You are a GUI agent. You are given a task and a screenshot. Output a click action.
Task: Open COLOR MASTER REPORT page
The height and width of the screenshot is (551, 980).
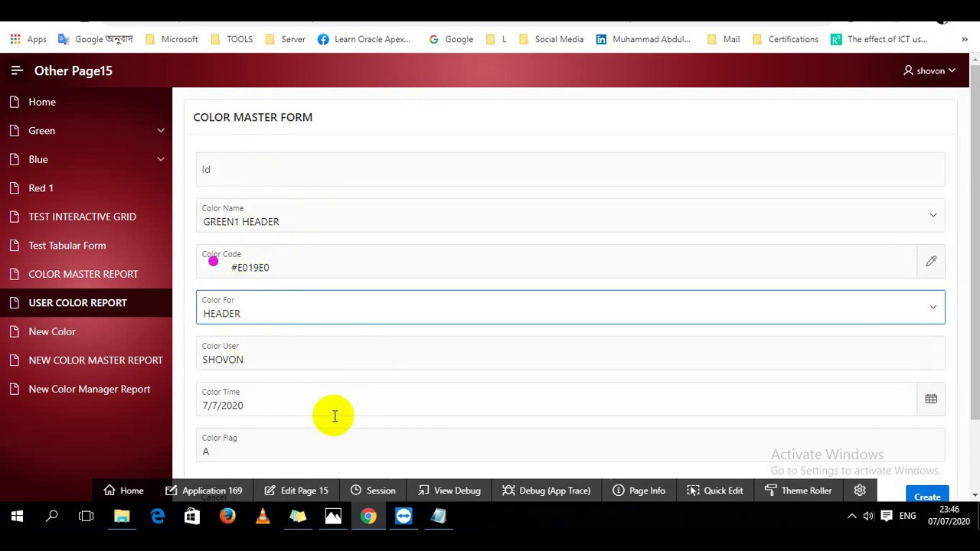86,274
